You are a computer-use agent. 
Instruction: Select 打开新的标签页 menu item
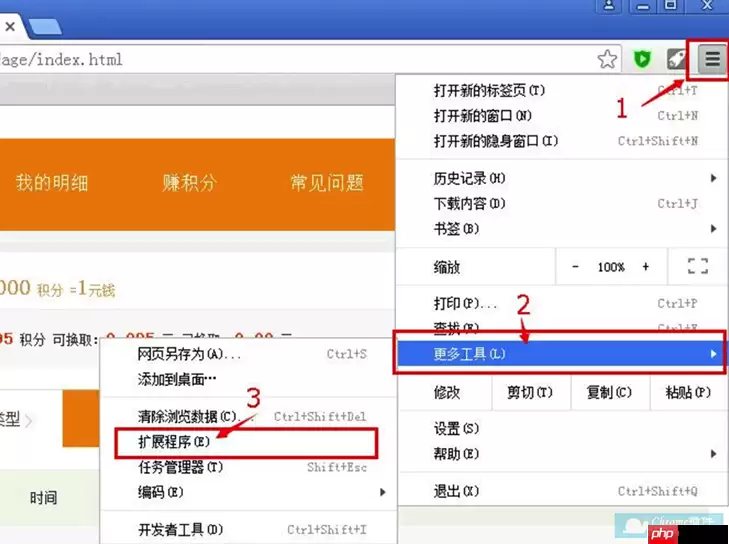click(x=563, y=90)
